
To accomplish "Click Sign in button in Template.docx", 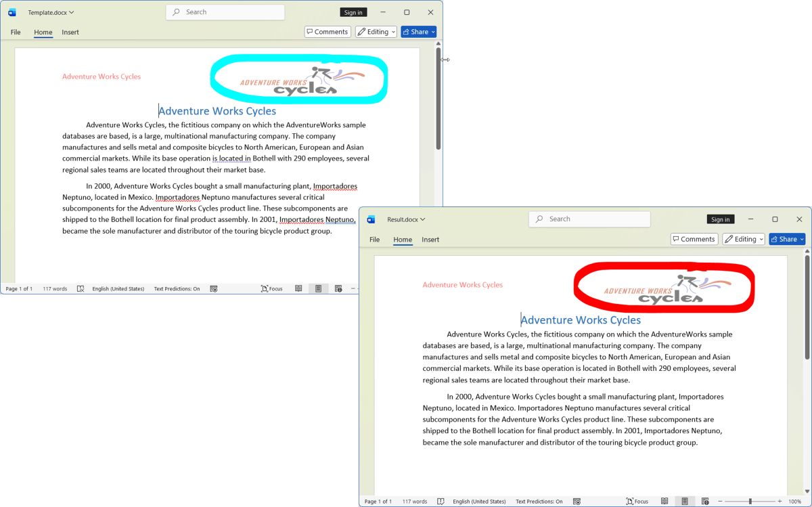I will (353, 12).
